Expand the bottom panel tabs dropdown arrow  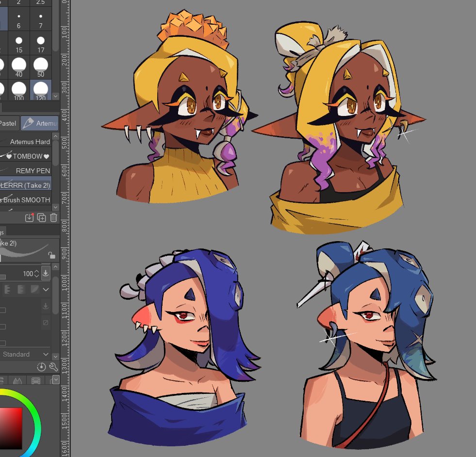click(x=55, y=379)
